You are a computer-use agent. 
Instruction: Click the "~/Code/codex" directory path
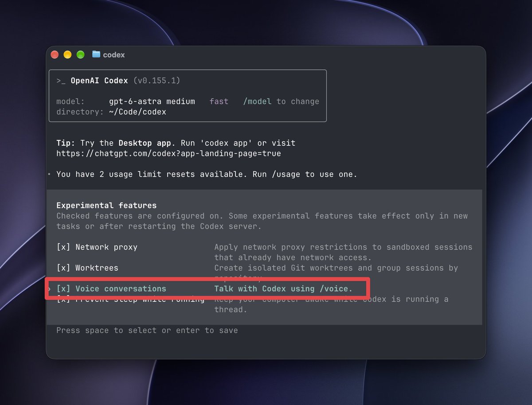(x=137, y=112)
